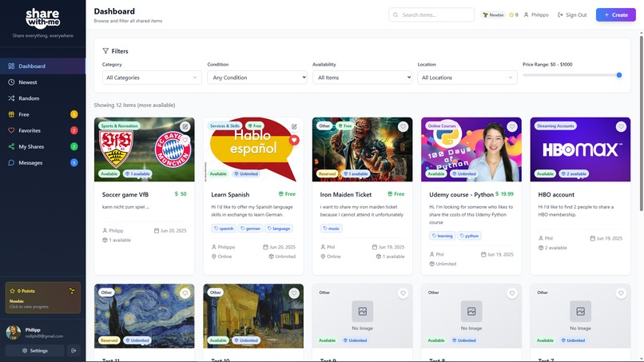Viewport: 644px width, 362px height.
Task: Favorite the Soccer game VfB card
Action: 185,141
